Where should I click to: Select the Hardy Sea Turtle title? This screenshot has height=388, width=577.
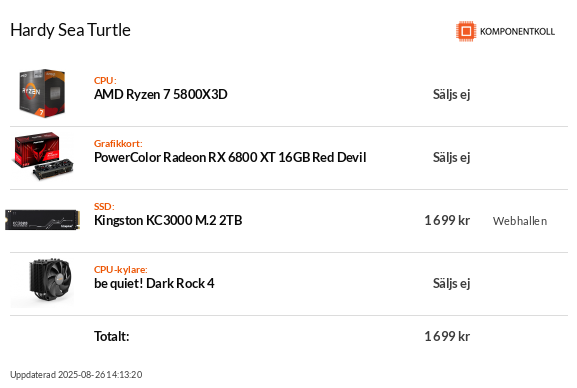(70, 30)
